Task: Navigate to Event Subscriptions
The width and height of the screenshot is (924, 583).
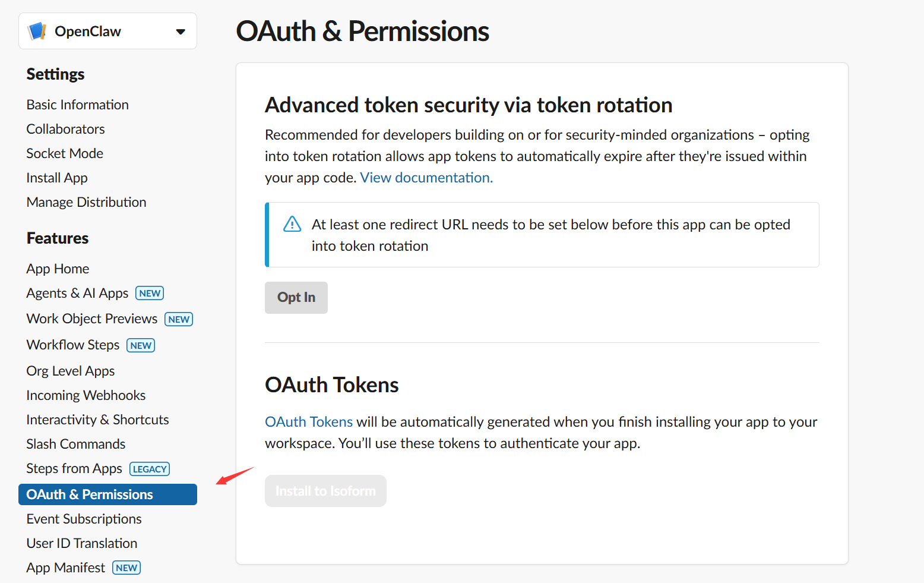Action: (x=84, y=519)
